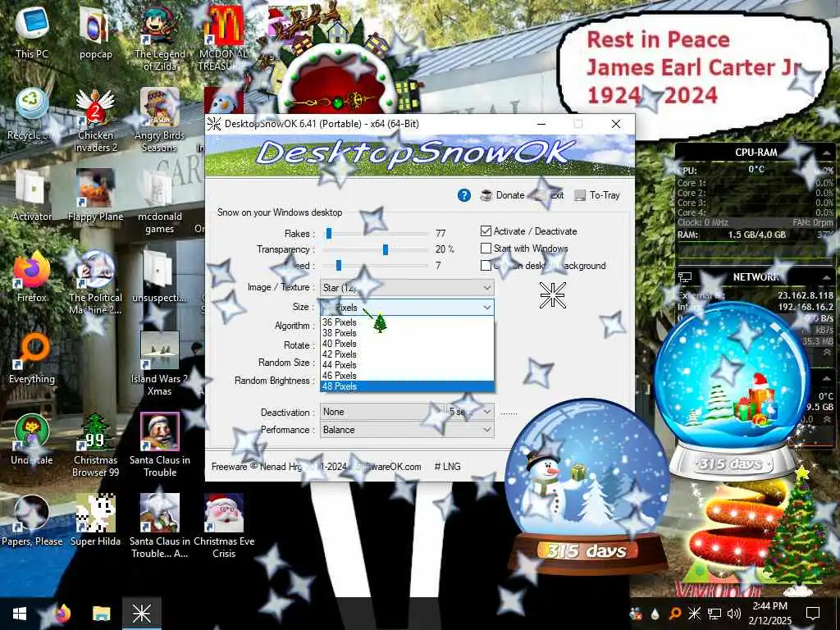
Task: Collapse the Size dropdown
Action: click(487, 308)
